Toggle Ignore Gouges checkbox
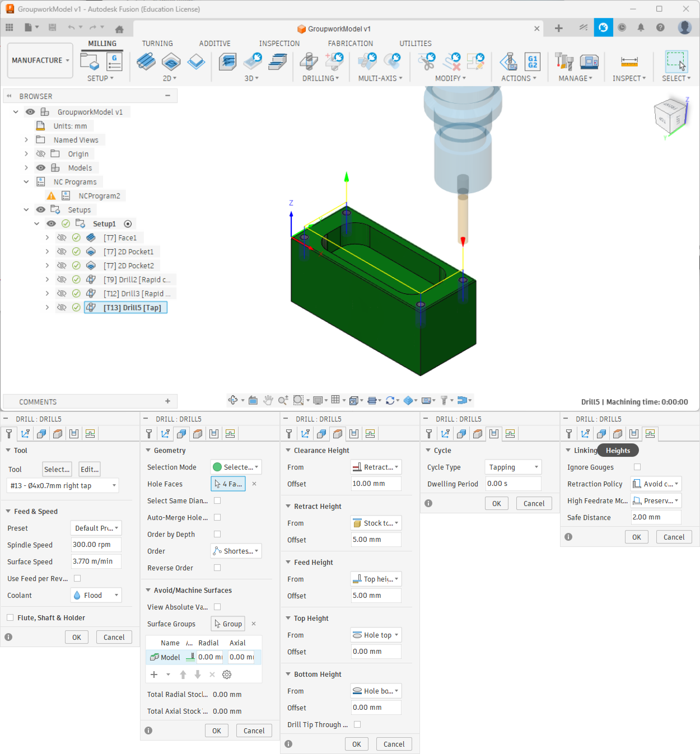 637,467
